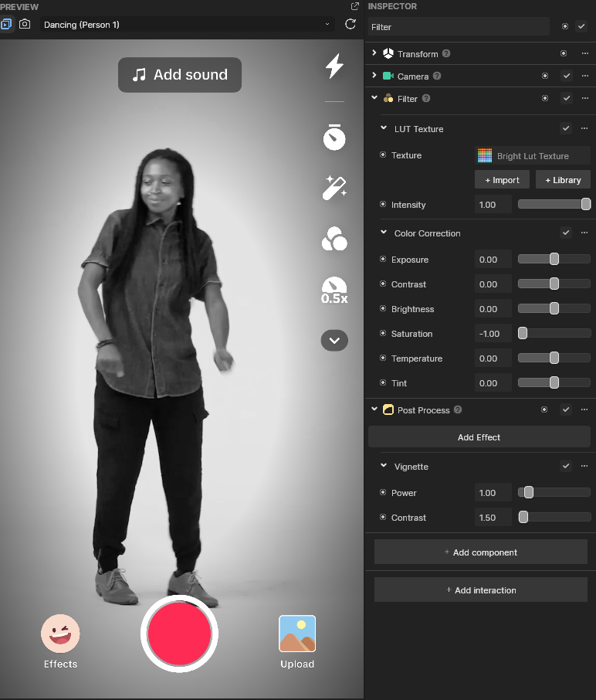Open the Camera more options menu
596x700 pixels.
click(x=585, y=76)
